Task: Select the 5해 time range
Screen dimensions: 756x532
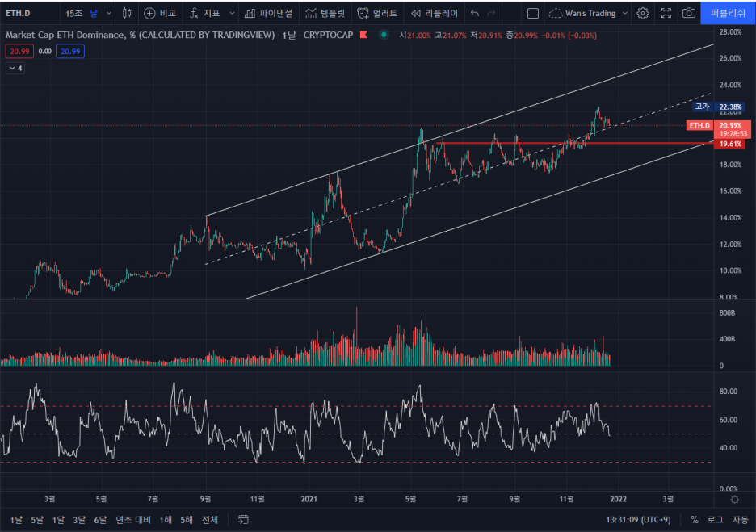Action: coord(187,520)
